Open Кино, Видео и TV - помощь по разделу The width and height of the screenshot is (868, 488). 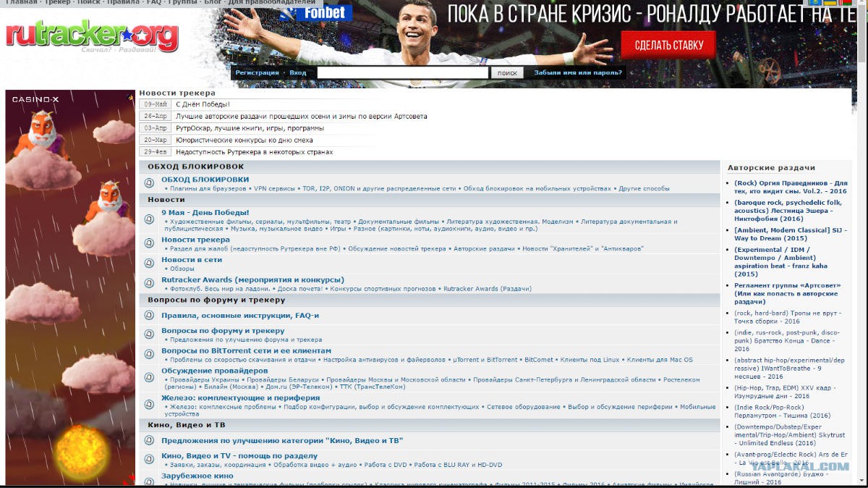coord(239,456)
